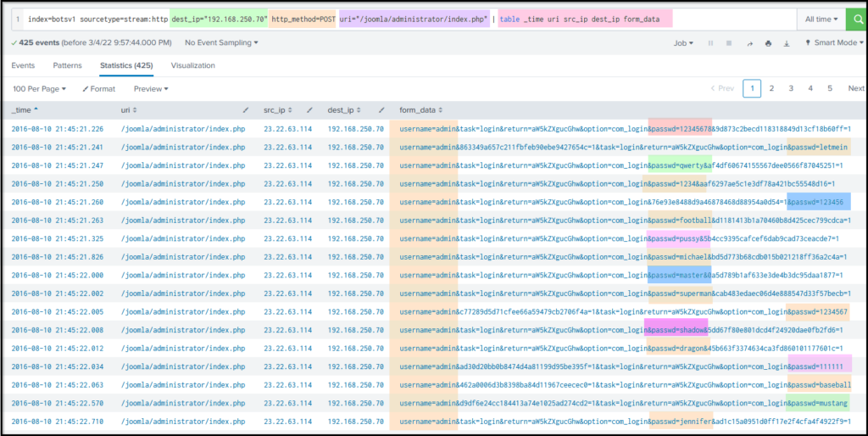Open the Format options
Screen dimensions: 868x436
(x=99, y=88)
